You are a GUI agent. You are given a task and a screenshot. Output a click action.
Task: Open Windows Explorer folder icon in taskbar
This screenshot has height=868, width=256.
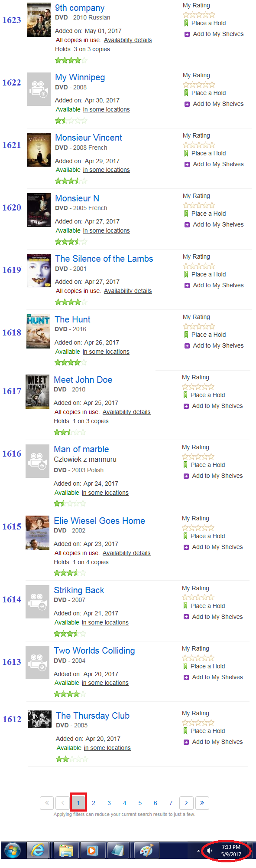point(66,850)
